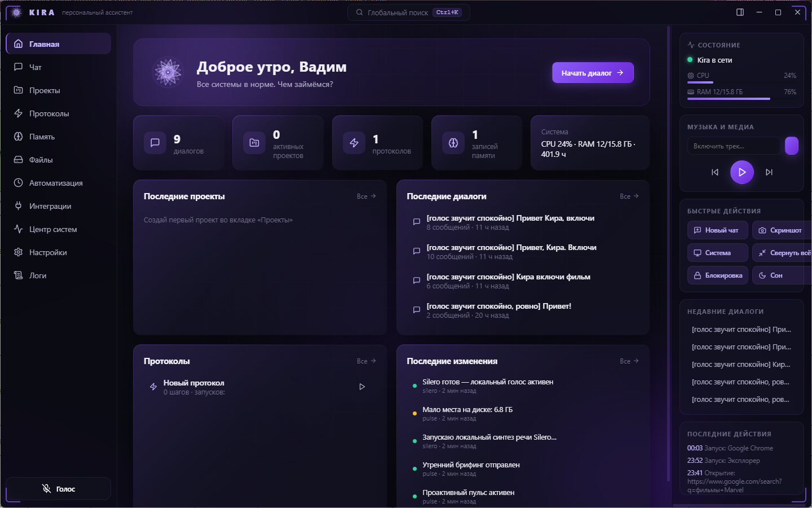Image resolution: width=812 pixels, height=508 pixels.
Task: Click 'Запуск: Эксплорер' action entry
Action: coord(723,461)
